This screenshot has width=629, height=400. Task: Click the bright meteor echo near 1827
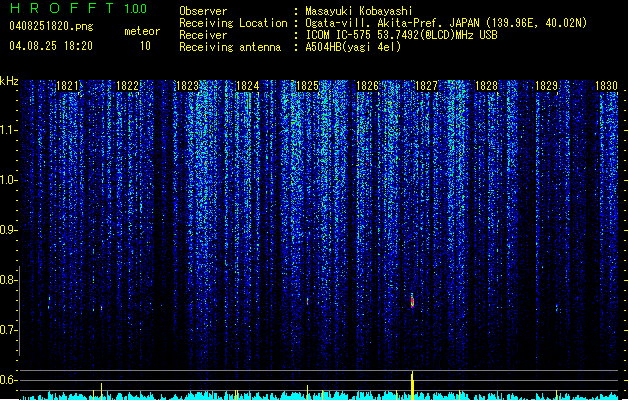point(412,301)
